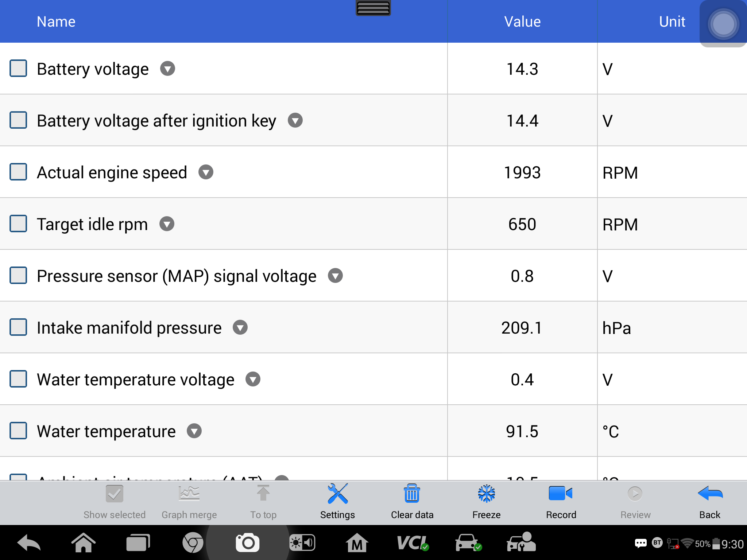Image resolution: width=747 pixels, height=560 pixels.
Task: Tap the floating circle assist button
Action: [723, 24]
